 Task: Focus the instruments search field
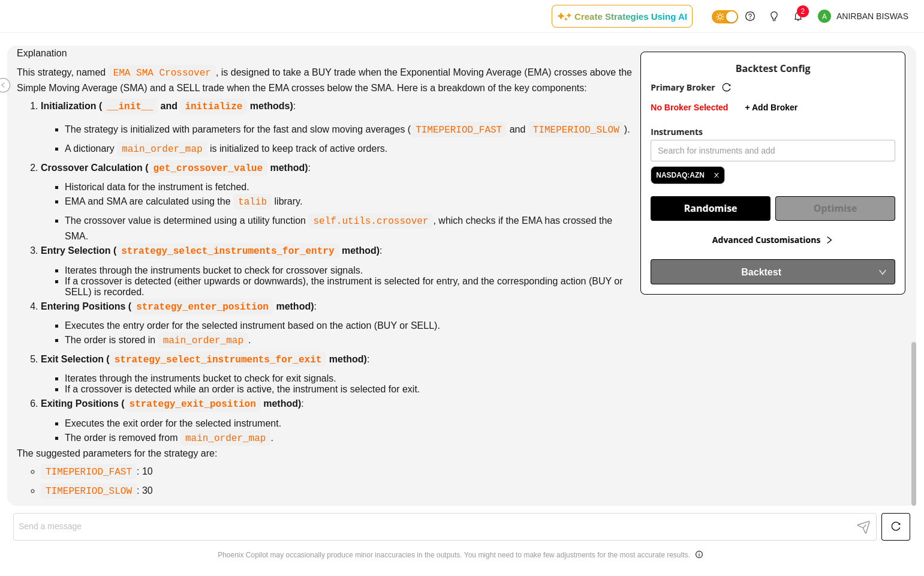pyautogui.click(x=772, y=151)
